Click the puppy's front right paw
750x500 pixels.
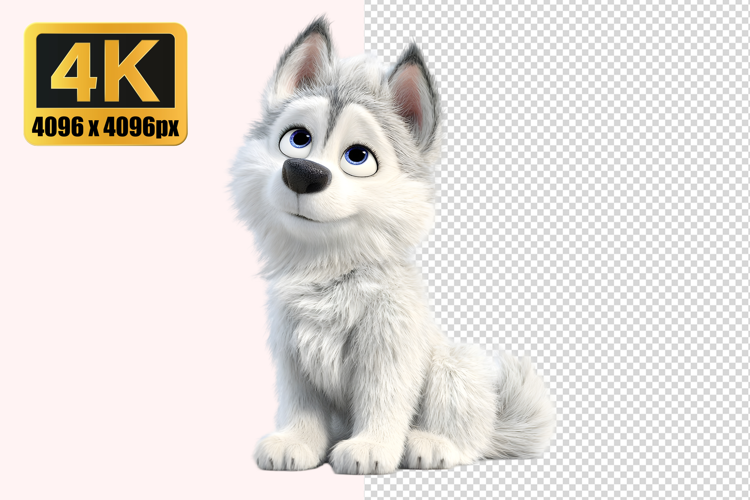(362, 456)
